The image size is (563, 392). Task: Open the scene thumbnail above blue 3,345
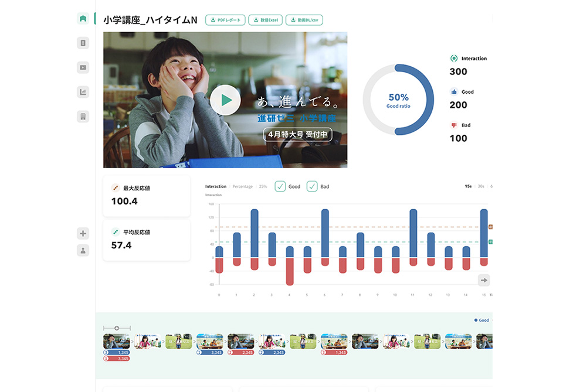tap(210, 342)
